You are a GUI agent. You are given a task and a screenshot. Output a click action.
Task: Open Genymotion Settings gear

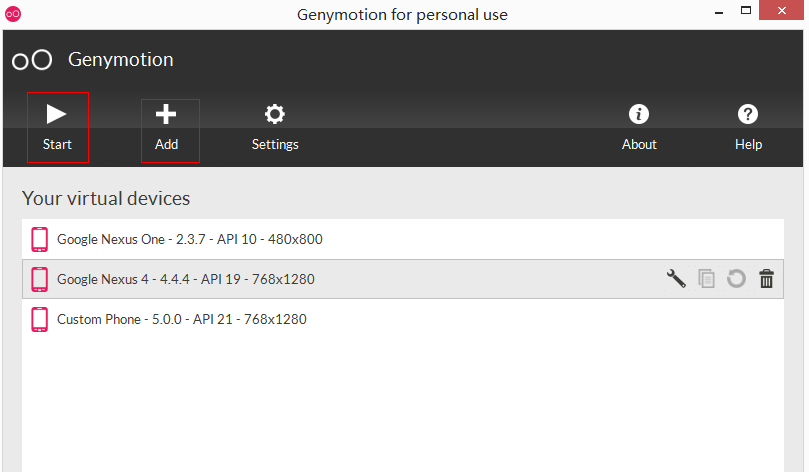tap(275, 128)
